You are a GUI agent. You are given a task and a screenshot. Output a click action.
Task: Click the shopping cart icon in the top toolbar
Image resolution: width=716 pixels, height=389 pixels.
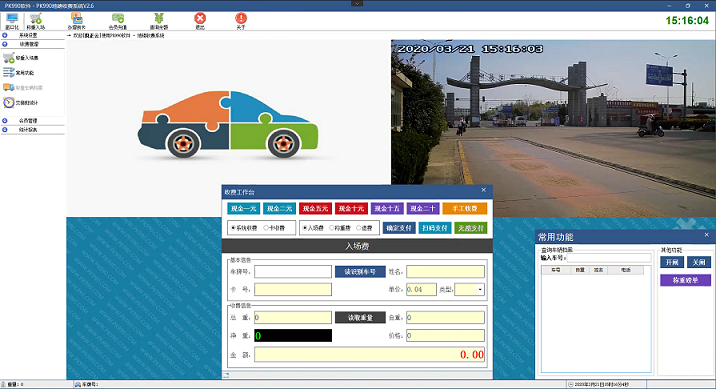(x=36, y=19)
